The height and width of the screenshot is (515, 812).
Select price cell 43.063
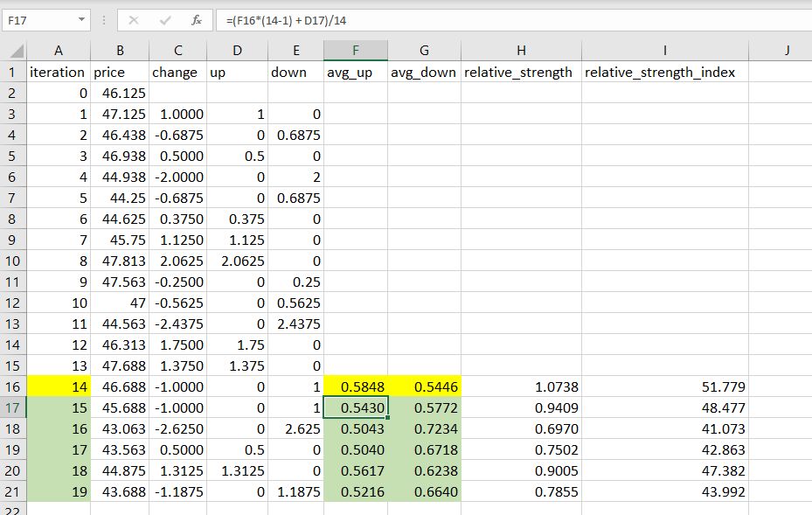point(120,428)
